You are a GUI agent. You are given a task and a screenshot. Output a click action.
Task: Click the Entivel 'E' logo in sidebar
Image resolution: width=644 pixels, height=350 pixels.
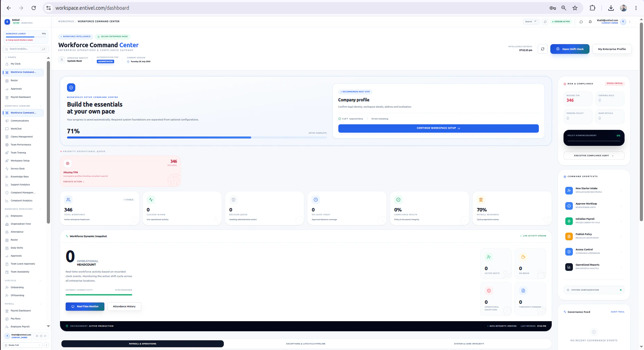[x=7, y=22]
